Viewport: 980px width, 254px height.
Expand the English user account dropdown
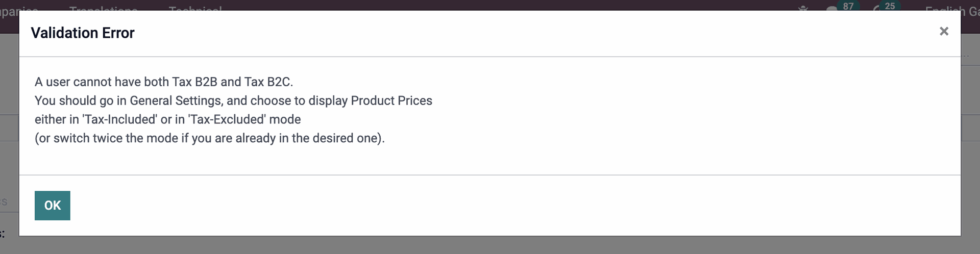point(952,9)
